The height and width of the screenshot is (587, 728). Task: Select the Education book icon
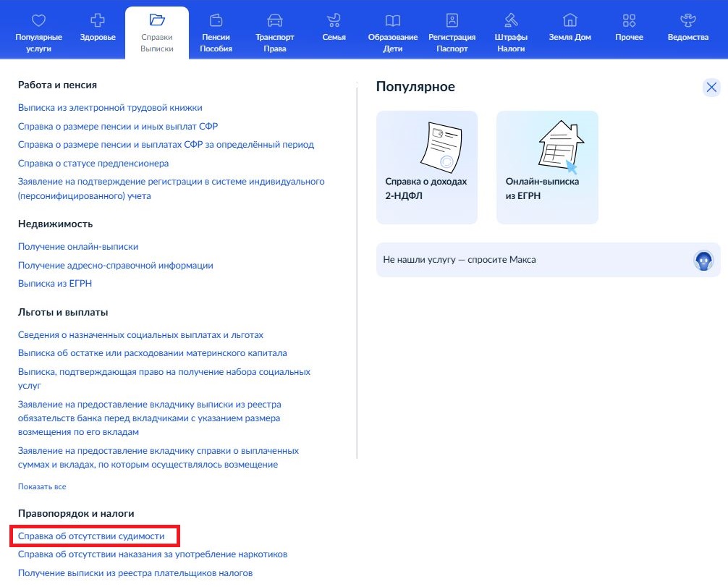click(x=392, y=20)
